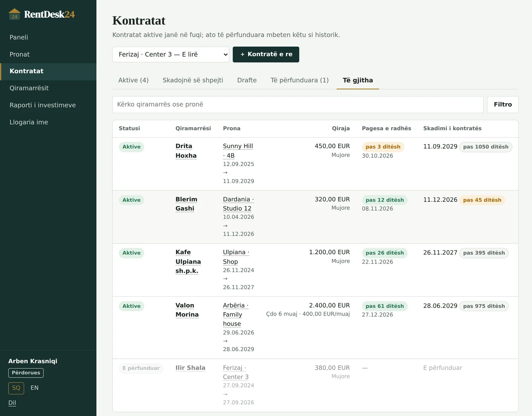Open Raporti i investimeve
This screenshot has height=416, width=532.
tap(48, 105)
